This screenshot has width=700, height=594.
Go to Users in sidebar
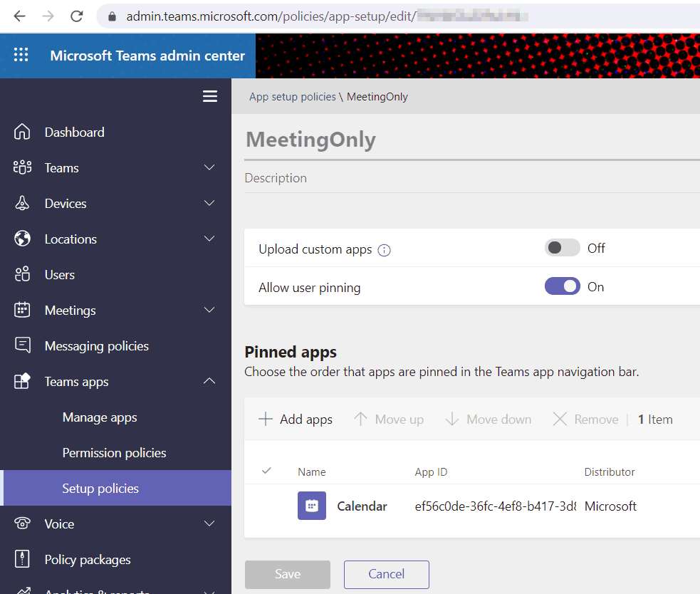pos(59,275)
